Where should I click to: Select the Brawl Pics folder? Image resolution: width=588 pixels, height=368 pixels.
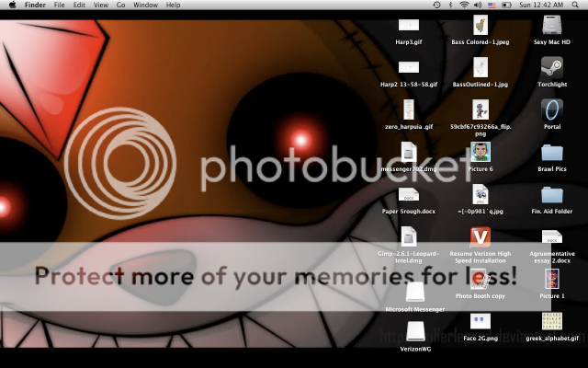tap(552, 154)
